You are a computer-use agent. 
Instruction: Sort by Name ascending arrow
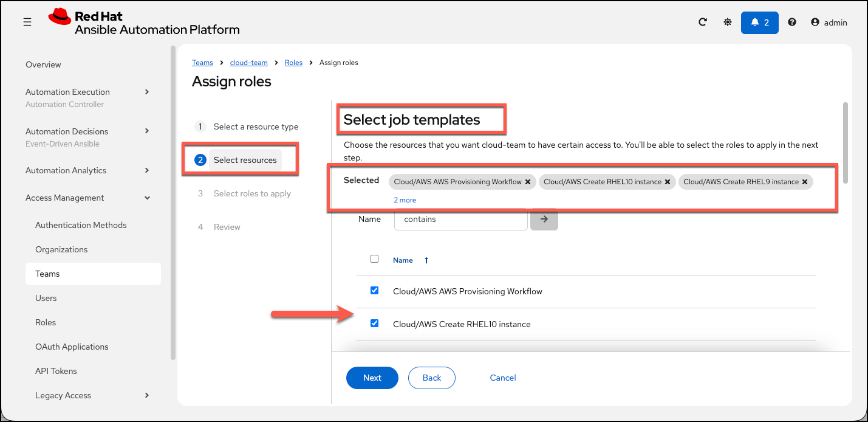click(x=426, y=260)
